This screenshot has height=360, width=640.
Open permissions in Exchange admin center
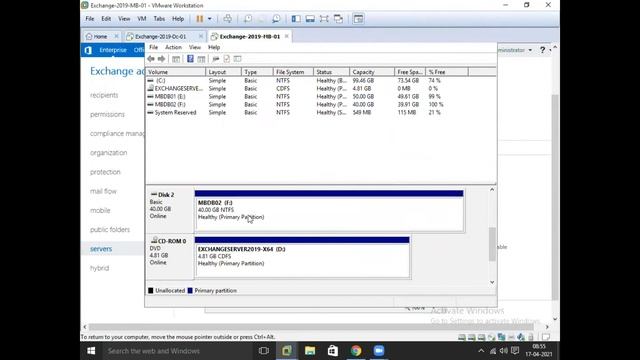tap(107, 114)
